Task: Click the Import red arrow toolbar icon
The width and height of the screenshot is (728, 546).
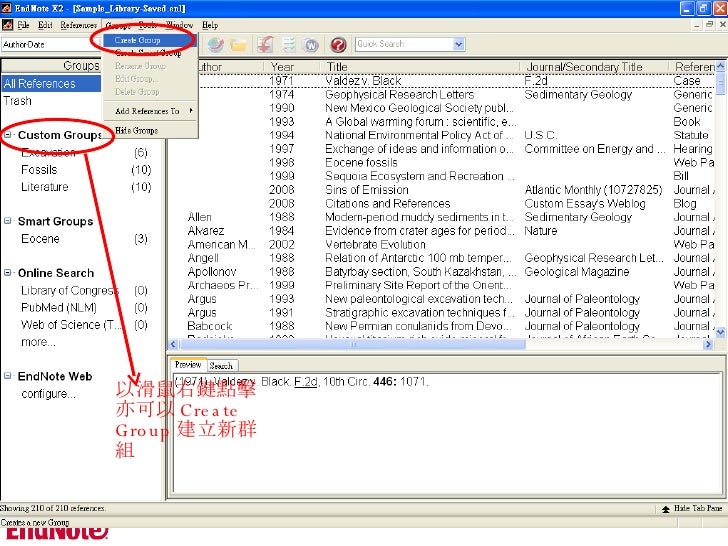Action: tap(266, 45)
